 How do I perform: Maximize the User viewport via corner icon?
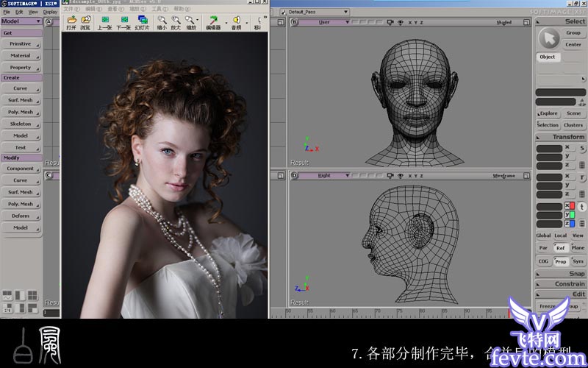coord(526,23)
